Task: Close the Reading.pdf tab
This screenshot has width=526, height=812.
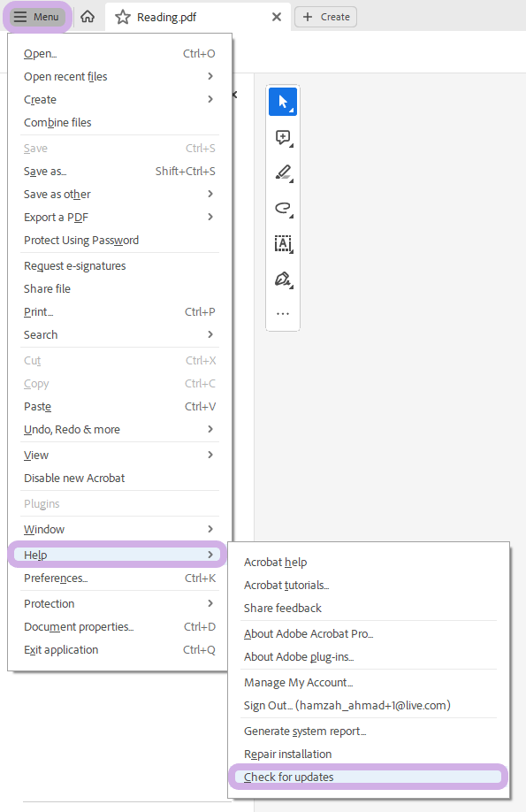Action: pyautogui.click(x=277, y=17)
